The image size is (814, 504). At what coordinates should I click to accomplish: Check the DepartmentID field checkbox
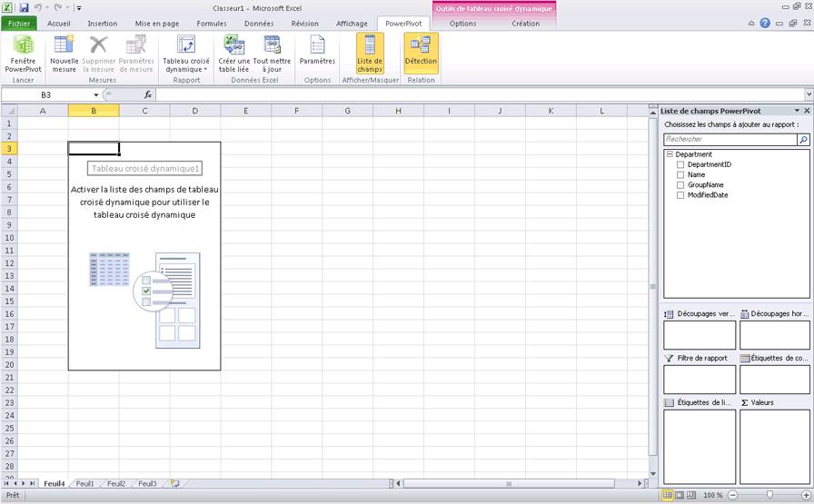pos(680,164)
